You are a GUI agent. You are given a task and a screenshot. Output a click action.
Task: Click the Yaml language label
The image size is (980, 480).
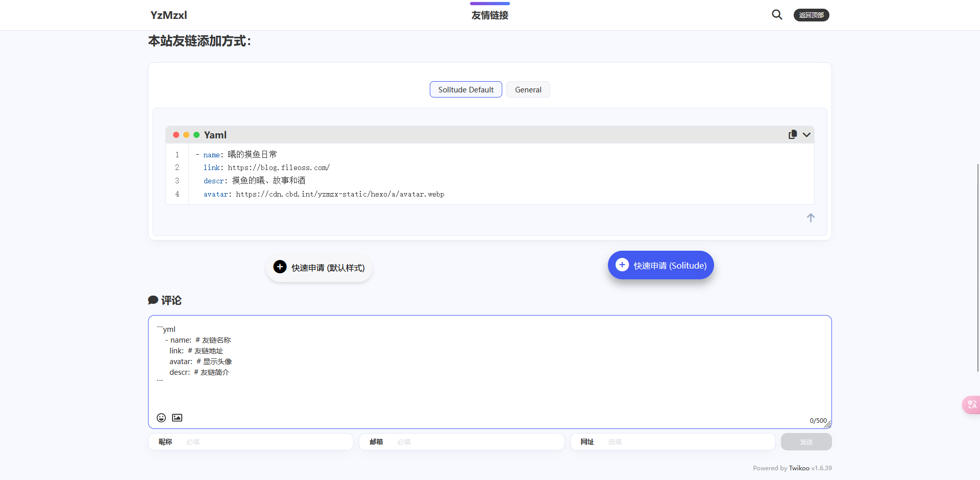click(x=215, y=135)
